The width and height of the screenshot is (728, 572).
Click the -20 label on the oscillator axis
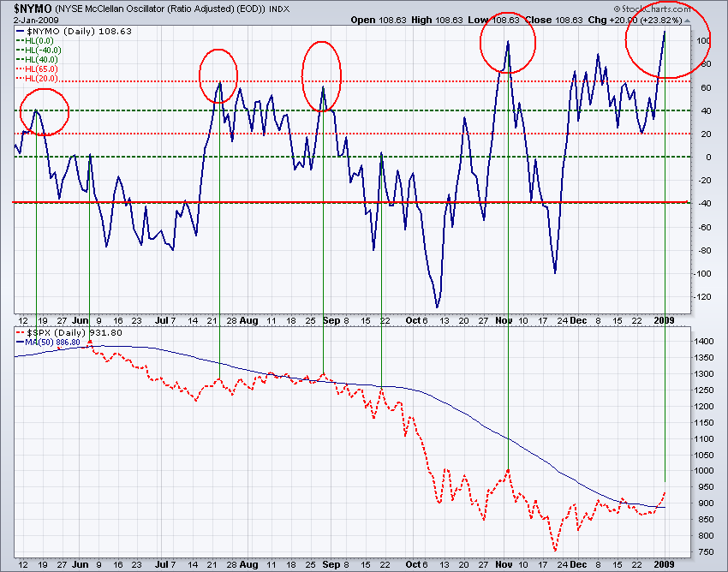[x=704, y=181]
